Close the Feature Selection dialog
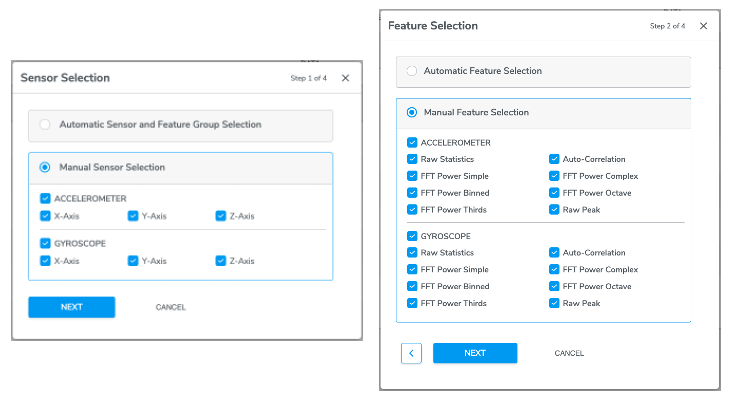This screenshot has width=730, height=400. click(703, 26)
